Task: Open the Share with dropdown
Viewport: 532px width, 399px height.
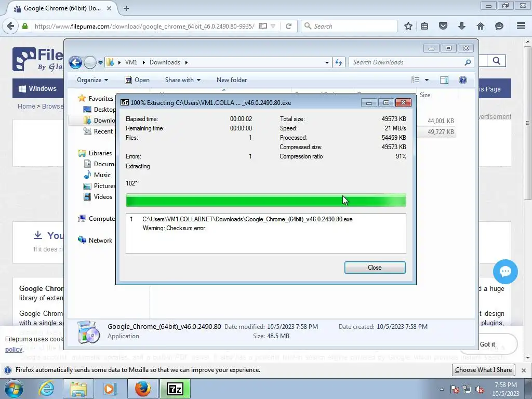Action: click(182, 80)
